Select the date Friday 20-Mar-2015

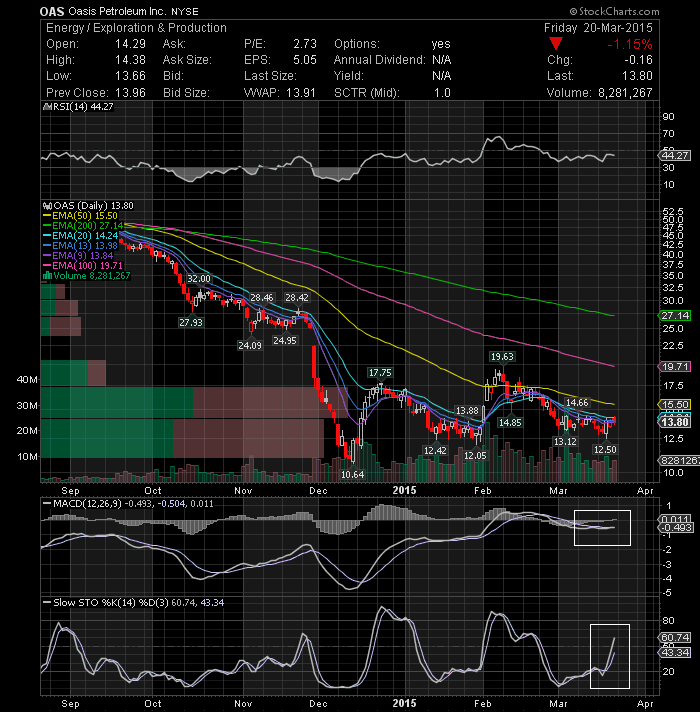(598, 28)
